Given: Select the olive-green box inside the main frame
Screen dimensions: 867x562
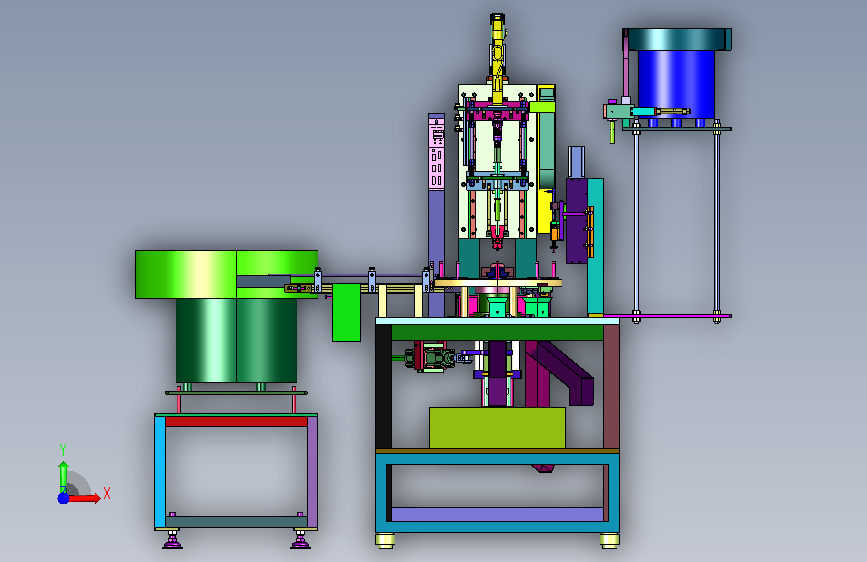Looking at the screenshot, I should [497, 428].
